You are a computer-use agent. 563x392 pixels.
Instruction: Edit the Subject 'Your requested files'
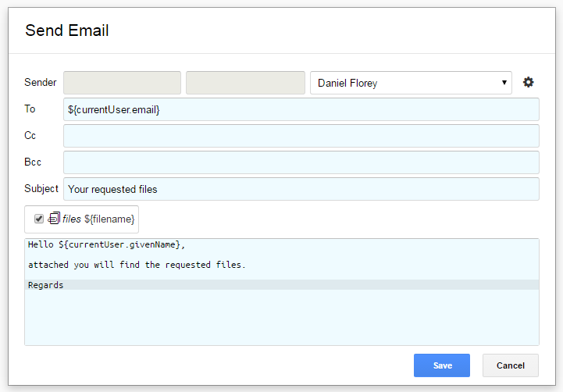(301, 189)
